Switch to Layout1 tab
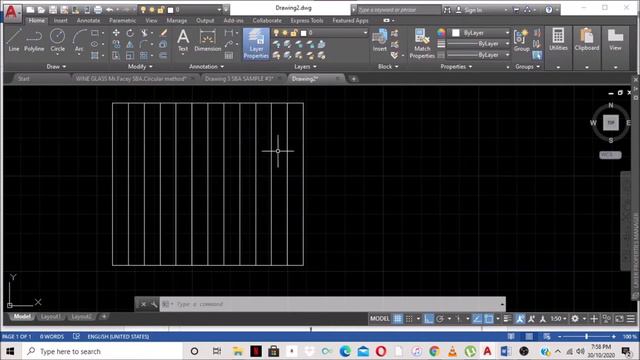Screen dimensions: 640x360 coord(51,317)
